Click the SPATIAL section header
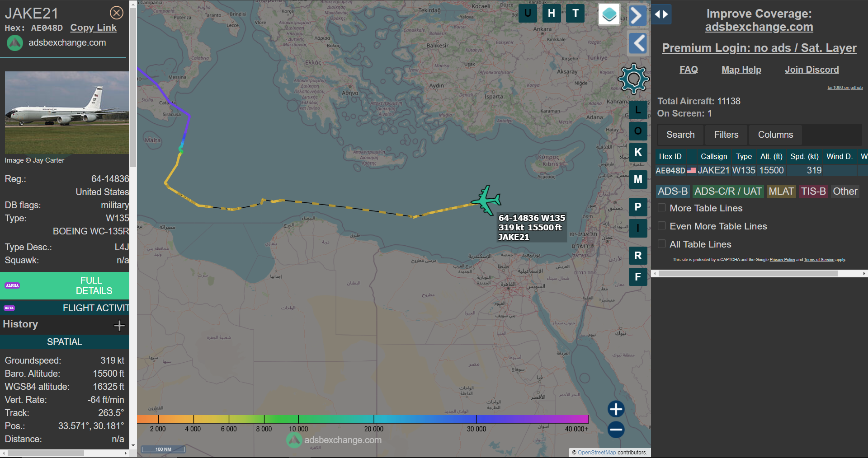The image size is (868, 458). (65, 342)
